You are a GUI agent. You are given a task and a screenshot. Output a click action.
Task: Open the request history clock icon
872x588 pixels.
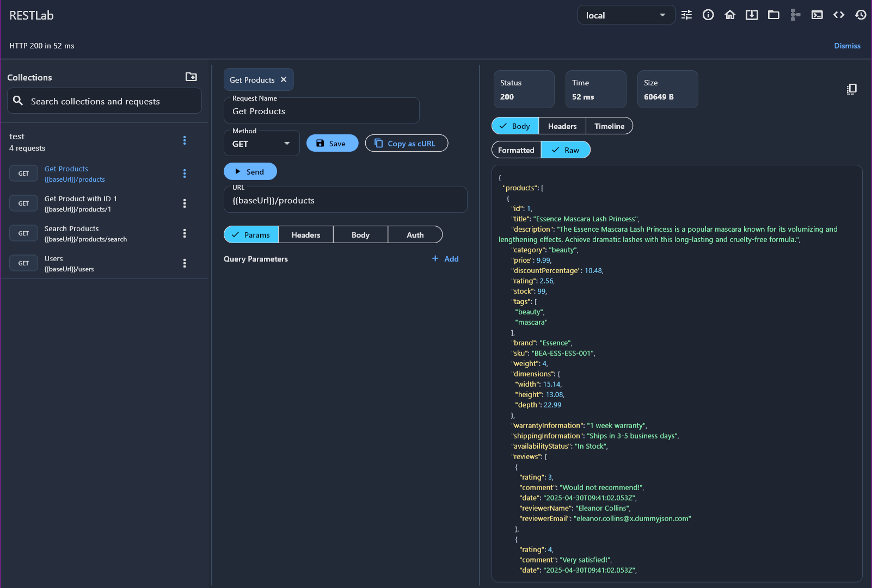(861, 15)
